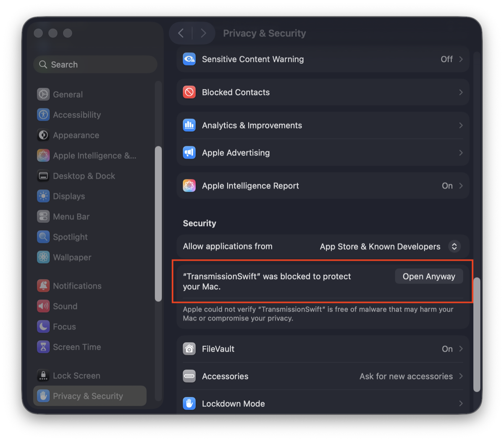Click the Screen Time hourglass icon
The height and width of the screenshot is (441, 504).
tap(43, 347)
